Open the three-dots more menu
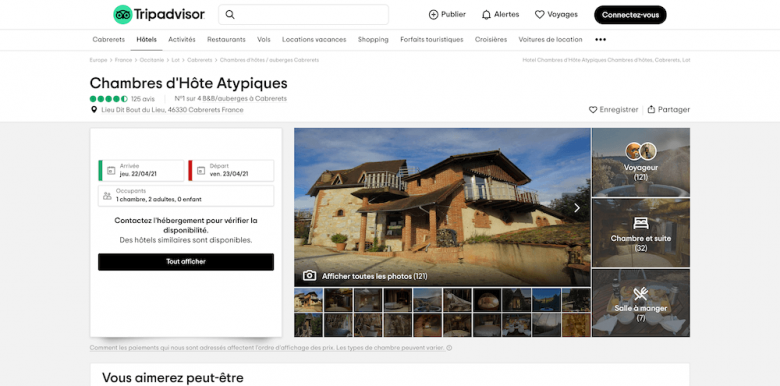Screen dimensions: 780x386 pyautogui.click(x=600, y=40)
